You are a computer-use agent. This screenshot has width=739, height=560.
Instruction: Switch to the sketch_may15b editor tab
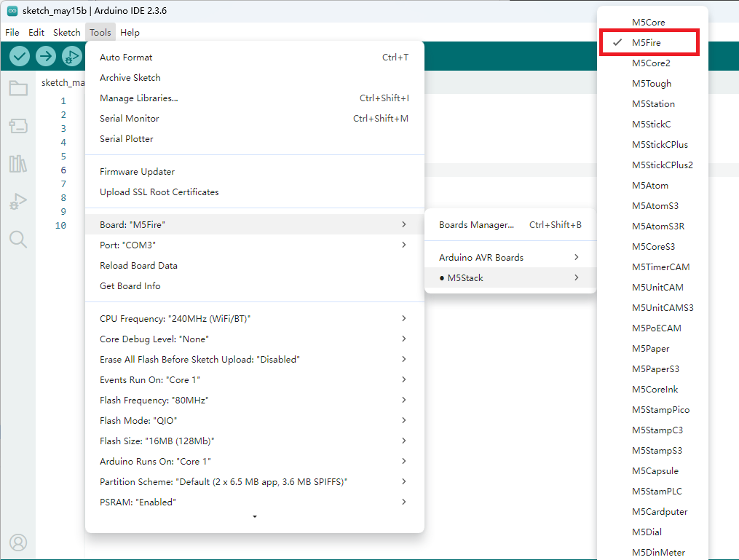point(63,82)
